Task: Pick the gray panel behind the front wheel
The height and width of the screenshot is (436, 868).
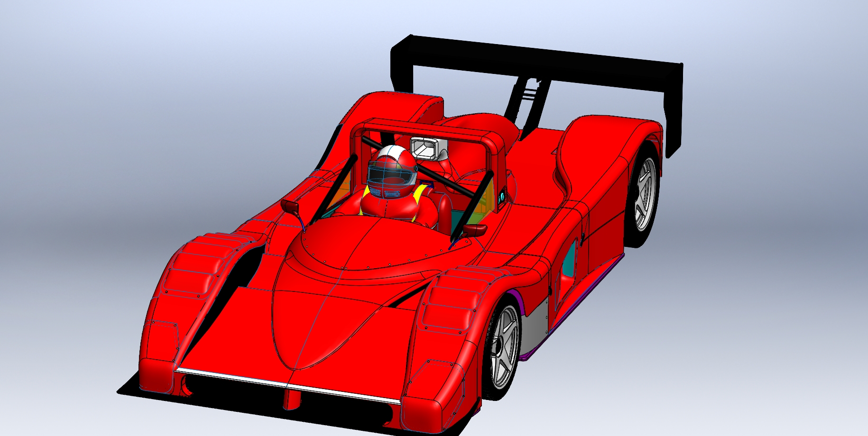Action: [x=535, y=322]
